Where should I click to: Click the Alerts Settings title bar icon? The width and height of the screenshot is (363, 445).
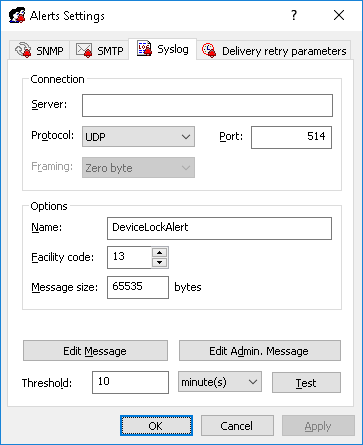click(17, 15)
